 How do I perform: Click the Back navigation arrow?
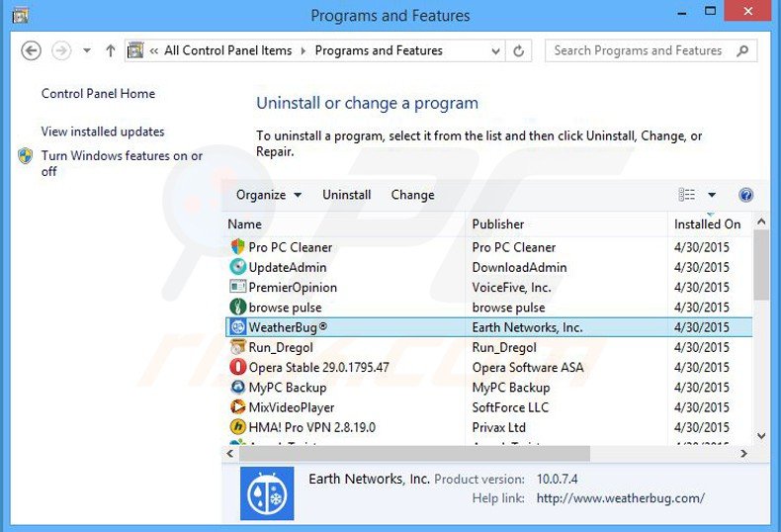(x=31, y=50)
